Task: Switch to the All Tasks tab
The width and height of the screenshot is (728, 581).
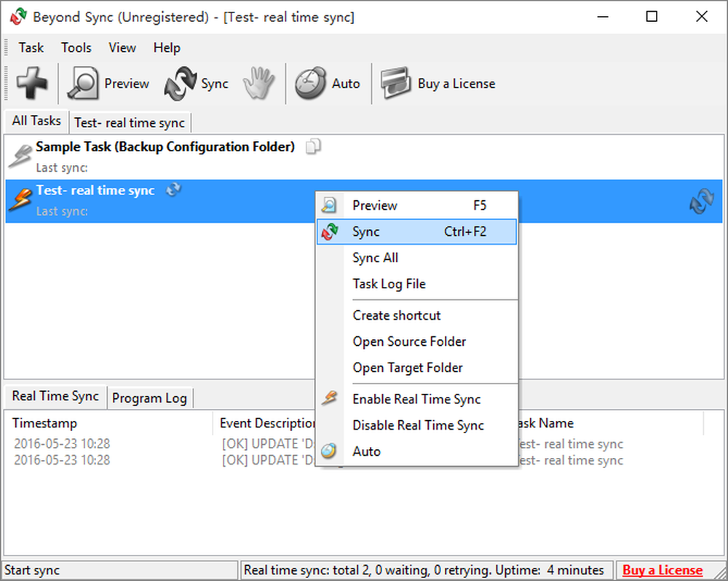Action: coord(36,121)
